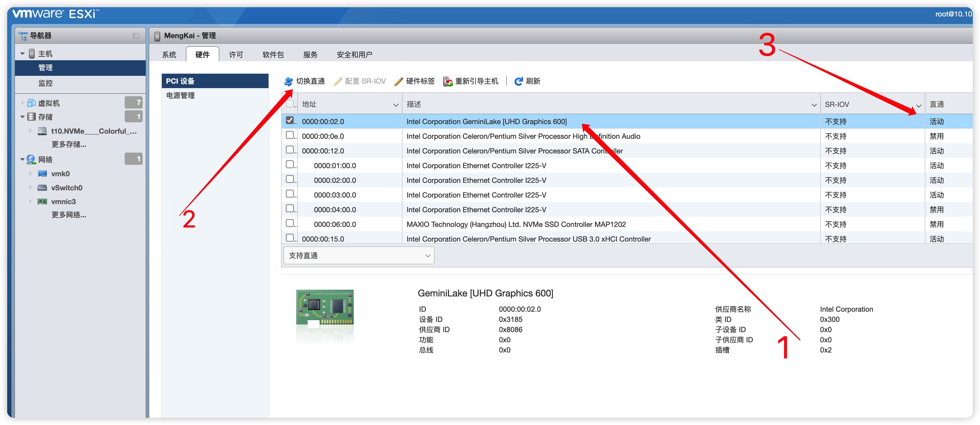Check the 0000:02:00.0 Ethernet I225-V checkbox

pyautogui.click(x=290, y=179)
